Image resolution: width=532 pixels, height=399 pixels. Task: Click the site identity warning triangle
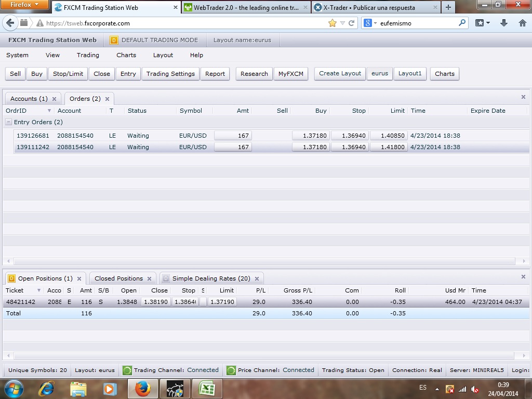40,23
